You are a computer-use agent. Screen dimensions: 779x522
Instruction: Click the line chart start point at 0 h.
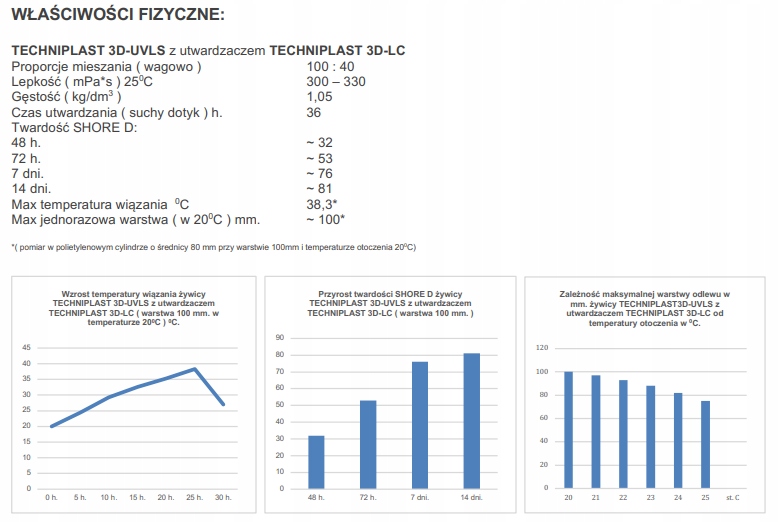pyautogui.click(x=52, y=426)
